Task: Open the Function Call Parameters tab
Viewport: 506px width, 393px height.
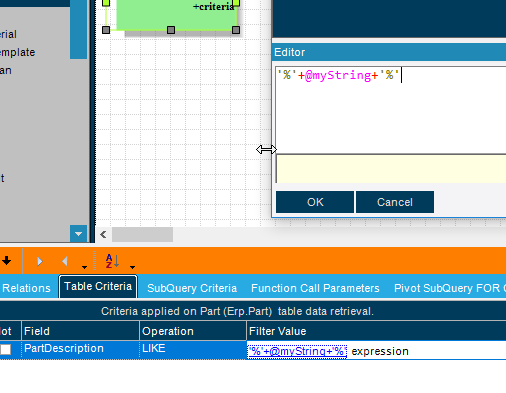Action: click(x=315, y=288)
